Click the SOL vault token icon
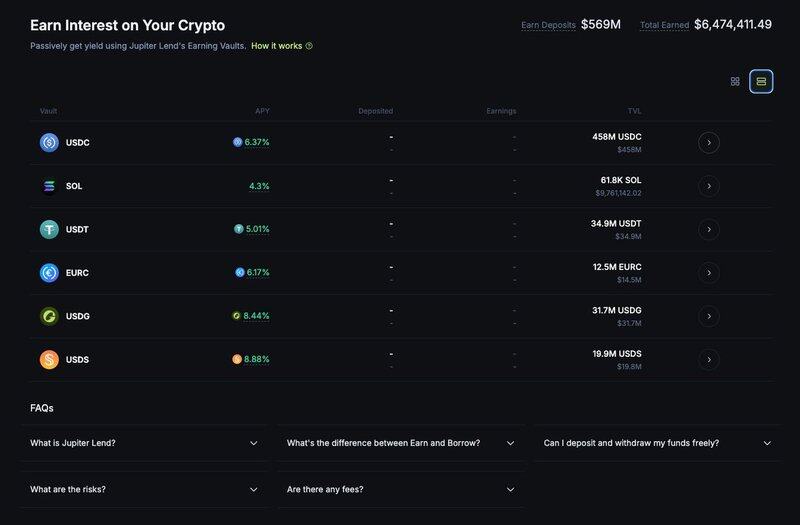The height and width of the screenshot is (525, 800). 49,186
